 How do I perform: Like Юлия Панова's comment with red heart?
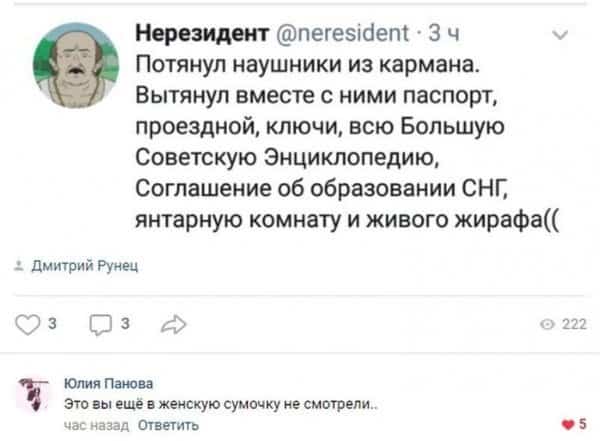tap(567, 424)
